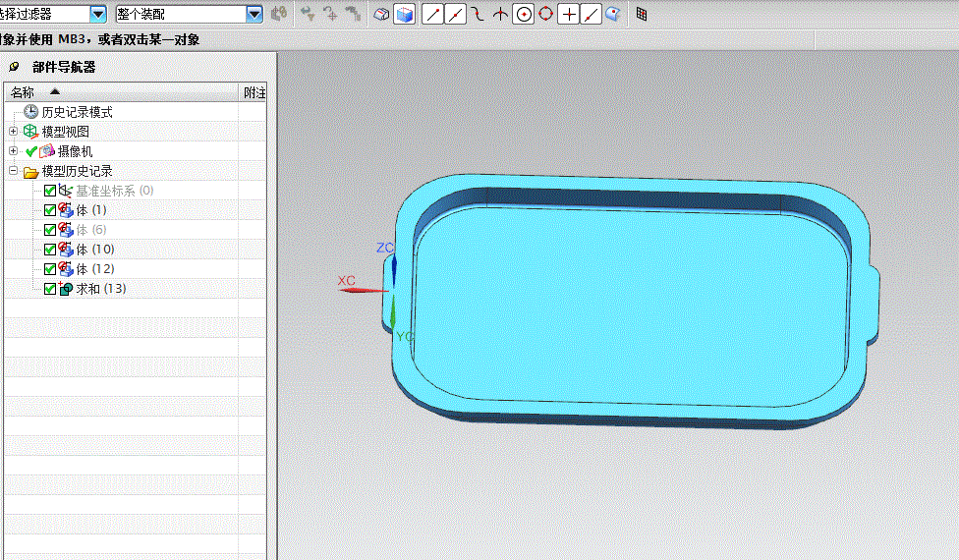Enable control point snap on curve
The height and width of the screenshot is (560, 959).
pos(479,14)
